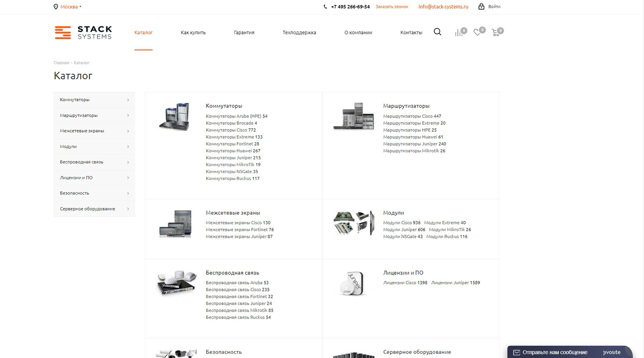
Task: Expand Модули sidebar arrow
Action: pyautogui.click(x=128, y=146)
